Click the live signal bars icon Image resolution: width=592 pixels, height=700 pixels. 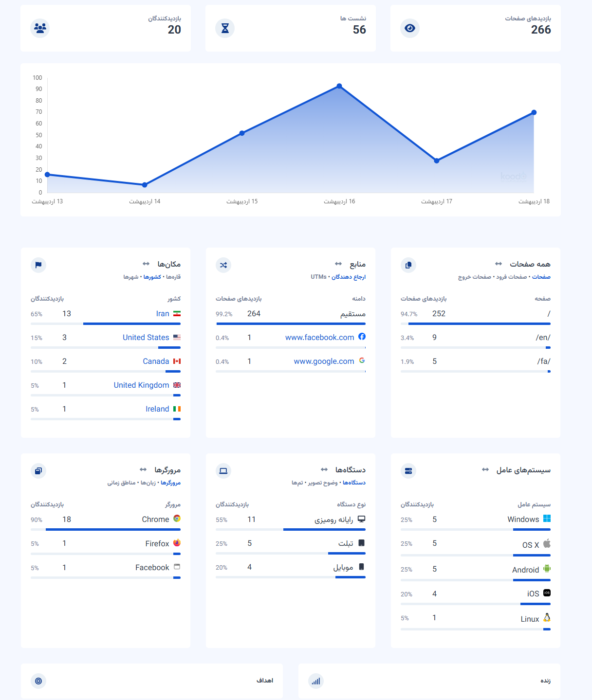316,681
